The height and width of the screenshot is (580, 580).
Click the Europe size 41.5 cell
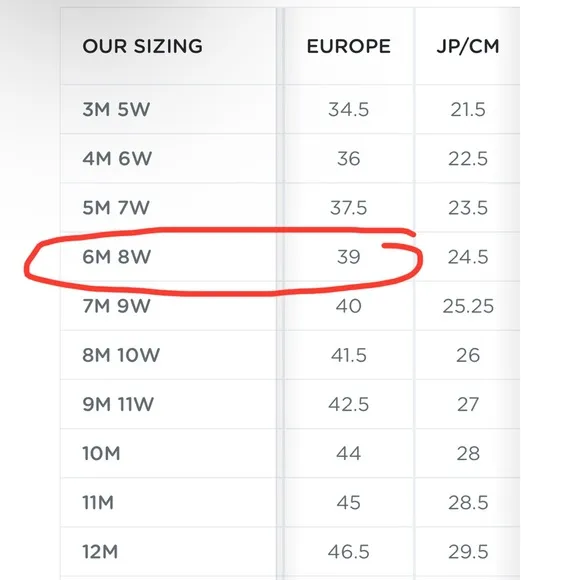click(348, 355)
